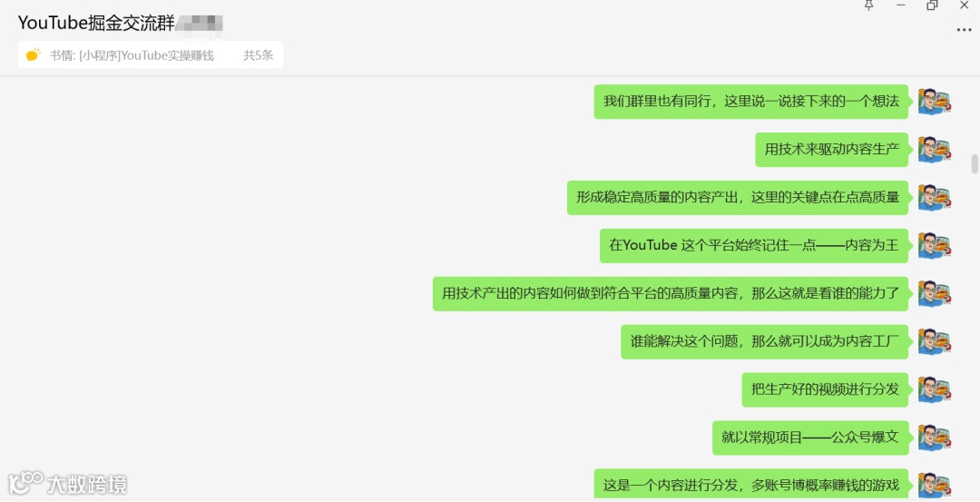Image resolution: width=980 pixels, height=502 pixels.
Task: Click the 大数跨境 watermark logo
Action: pos(67,483)
